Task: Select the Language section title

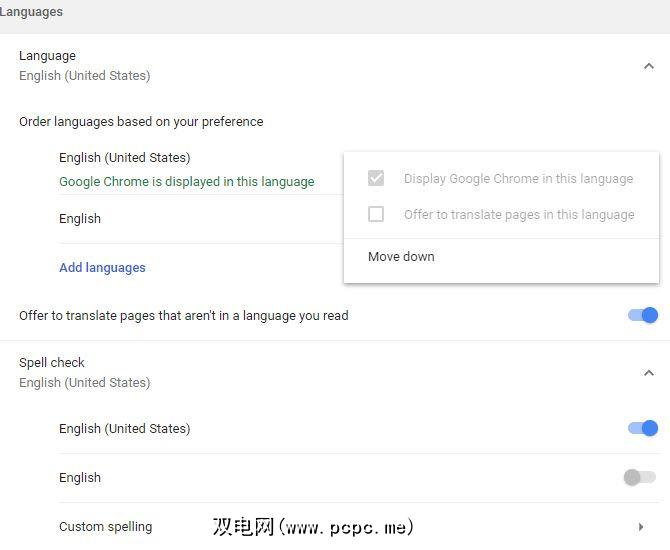Action: pos(47,56)
